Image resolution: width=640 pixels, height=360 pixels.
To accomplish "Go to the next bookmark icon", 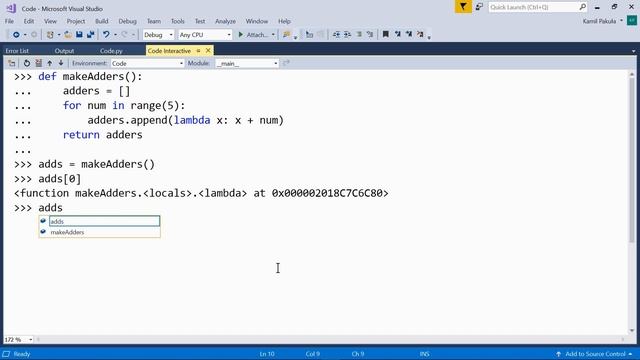I will click(409, 35).
